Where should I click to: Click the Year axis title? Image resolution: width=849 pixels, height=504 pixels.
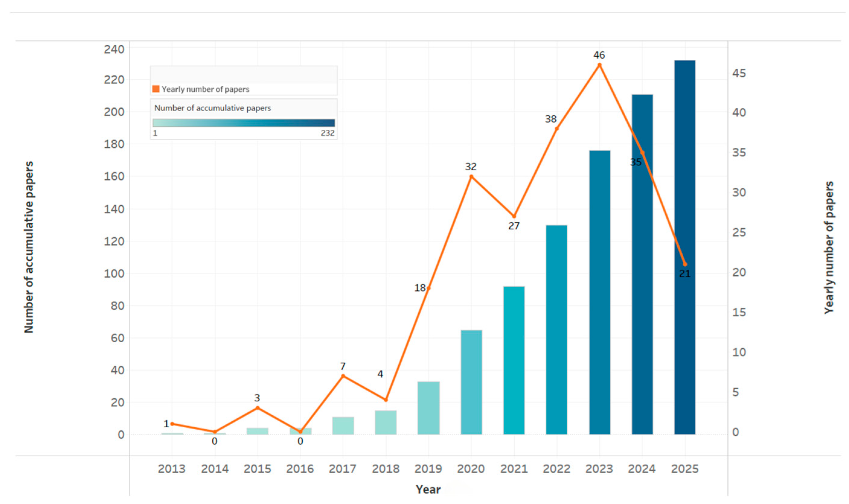pos(428,490)
